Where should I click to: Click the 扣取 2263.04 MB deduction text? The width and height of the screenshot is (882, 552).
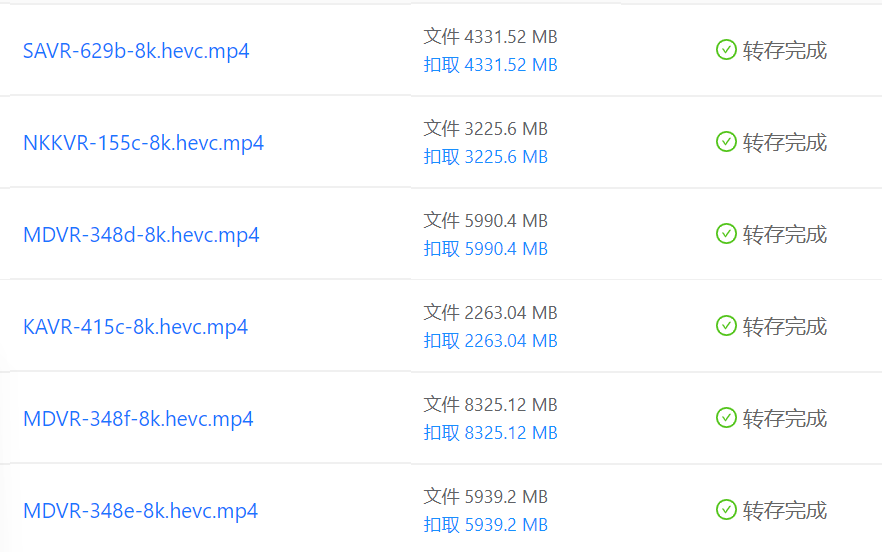490,340
